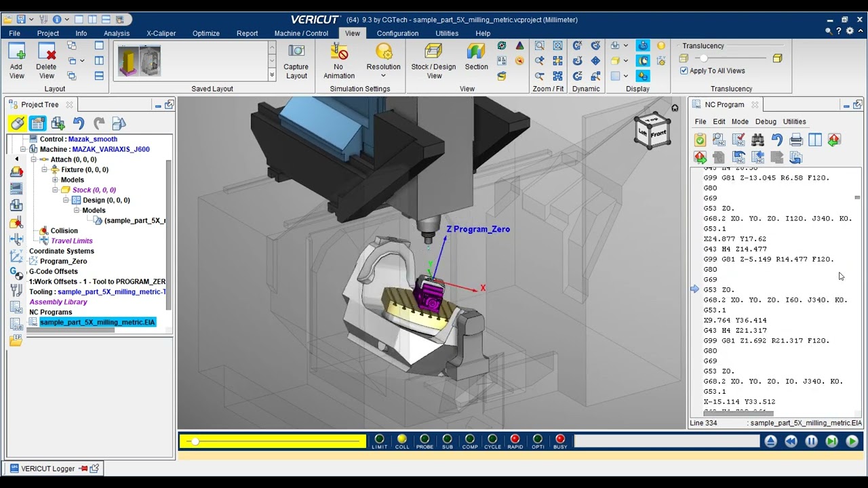The image size is (868, 488).
Task: Click the blue undo arrow in Project Tree toolbar
Action: [x=79, y=123]
